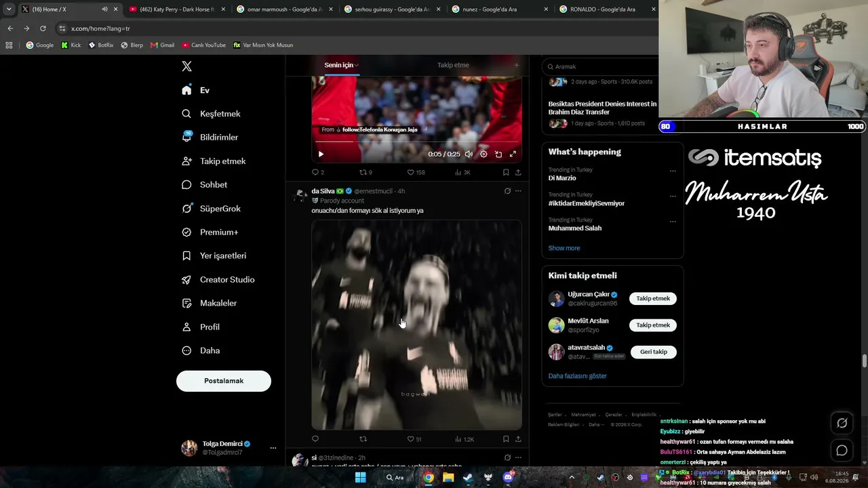Click Daha fazlasını göster link
868x488 pixels.
point(578,376)
